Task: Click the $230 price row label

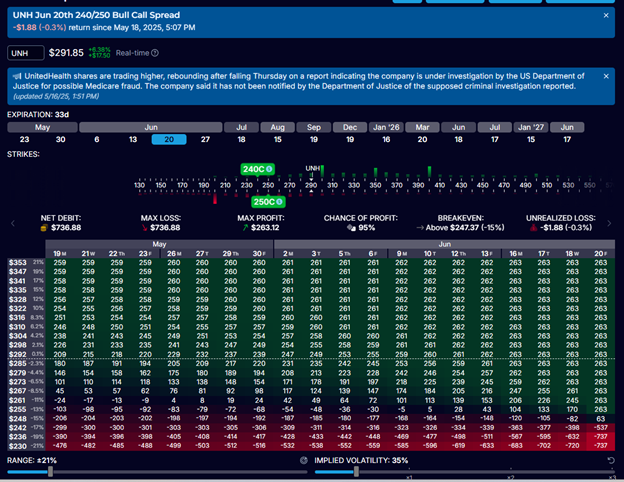Action: [x=18, y=446]
